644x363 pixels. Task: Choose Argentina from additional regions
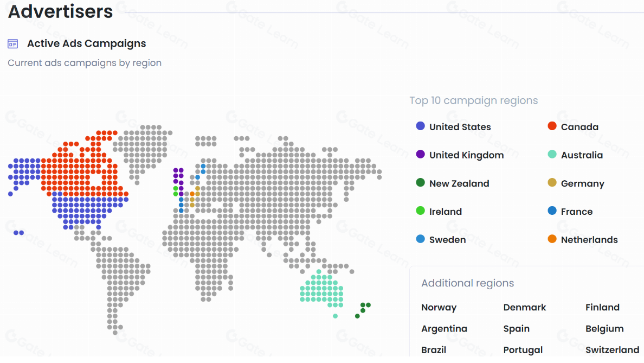pos(444,329)
